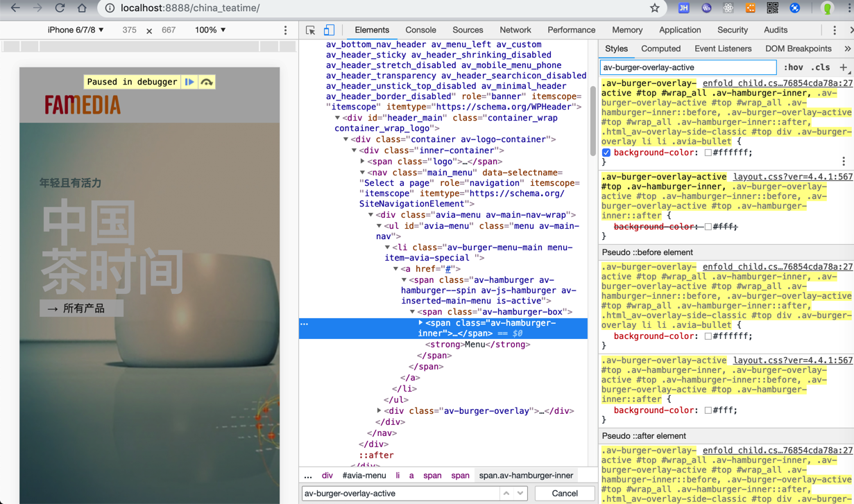Open Event Listeners pane

click(723, 49)
